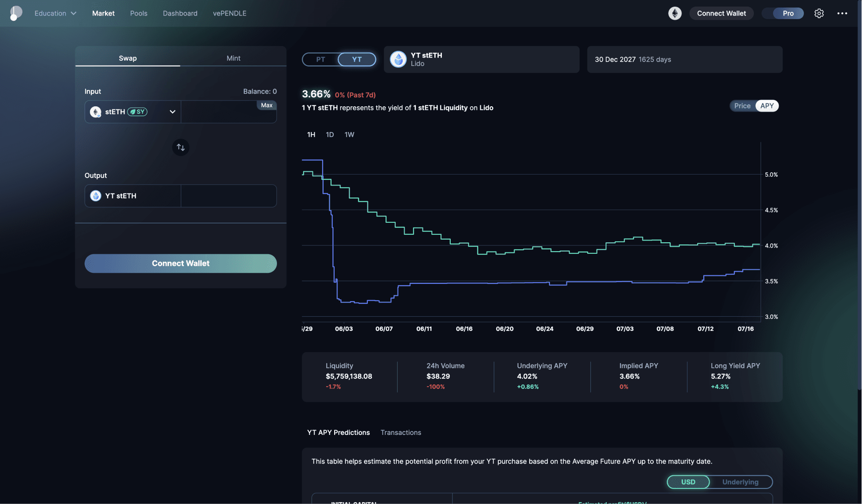
Task: Open the stETH input token dropdown chevron
Action: click(x=172, y=112)
